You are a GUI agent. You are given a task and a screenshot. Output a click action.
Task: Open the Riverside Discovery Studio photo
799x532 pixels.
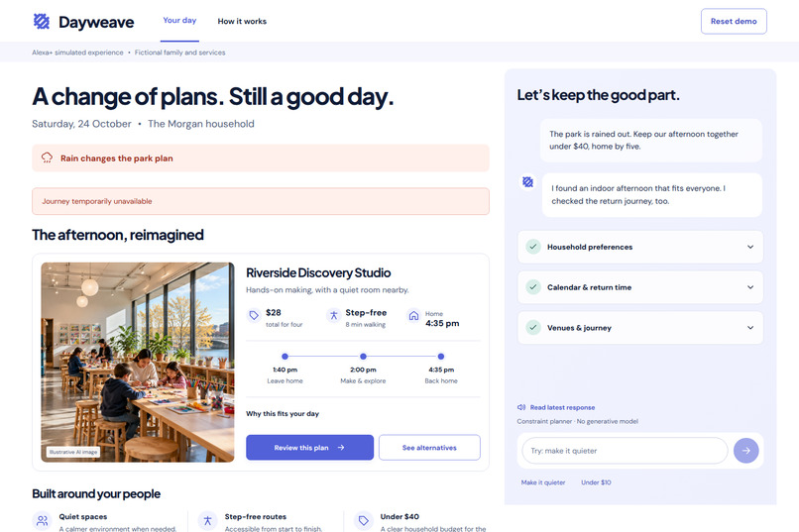(138, 362)
